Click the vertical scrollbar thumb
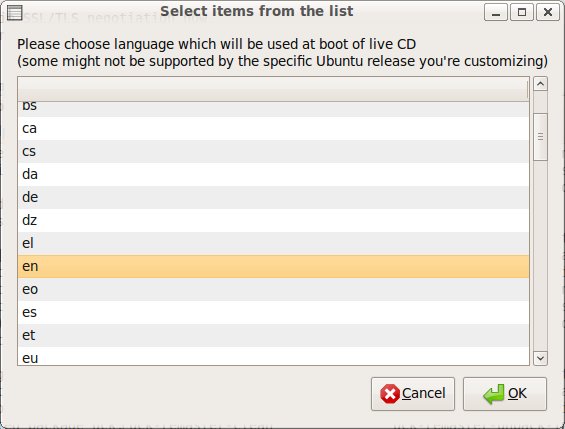This screenshot has width=565, height=429. (x=540, y=137)
